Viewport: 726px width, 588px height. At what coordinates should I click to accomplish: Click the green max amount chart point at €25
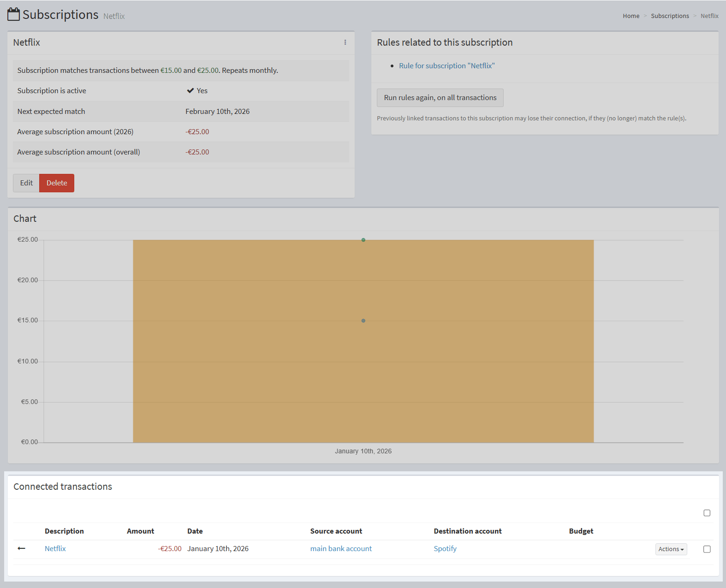[x=363, y=240]
